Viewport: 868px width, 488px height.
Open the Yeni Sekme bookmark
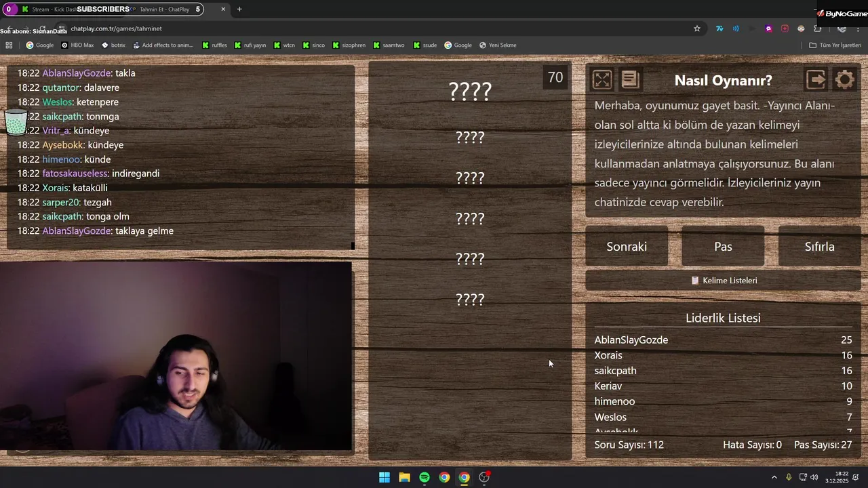pyautogui.click(x=498, y=45)
